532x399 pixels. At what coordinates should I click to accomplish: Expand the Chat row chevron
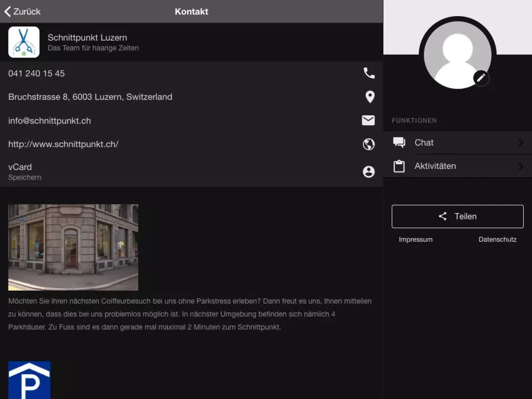coord(521,142)
